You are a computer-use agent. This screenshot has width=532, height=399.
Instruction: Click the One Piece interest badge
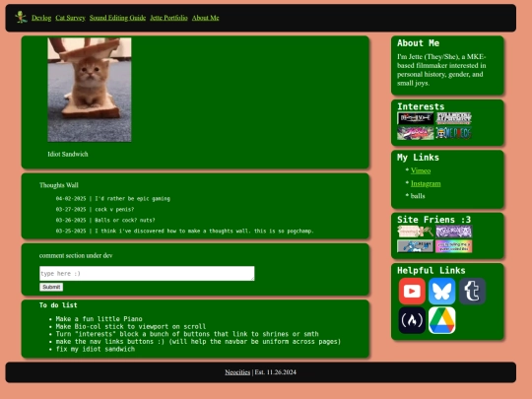coord(453,133)
